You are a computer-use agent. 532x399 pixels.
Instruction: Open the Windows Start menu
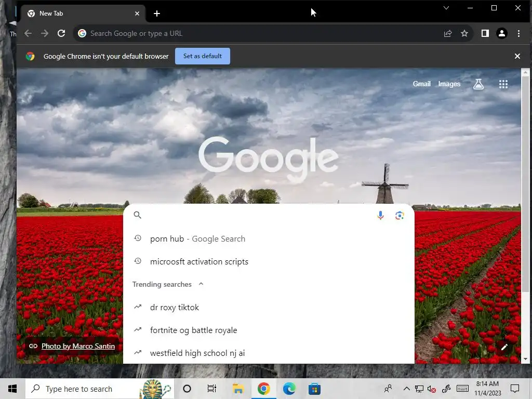click(12, 389)
